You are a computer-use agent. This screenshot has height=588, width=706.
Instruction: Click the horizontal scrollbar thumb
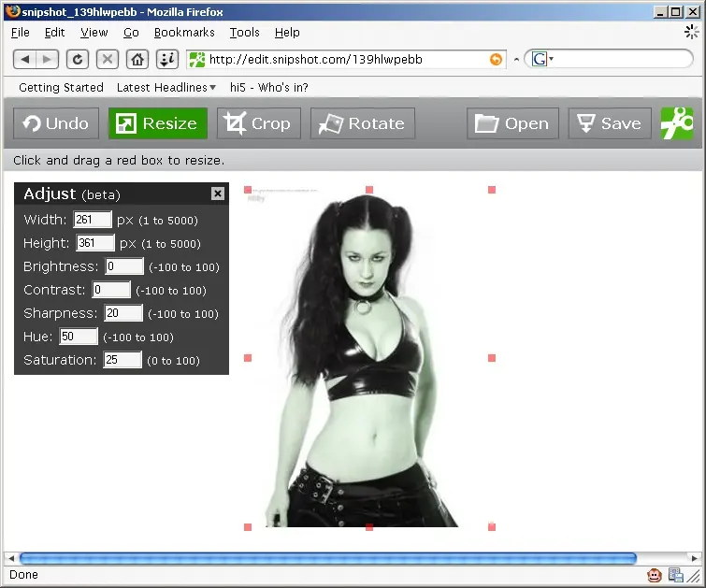pyautogui.click(x=328, y=558)
